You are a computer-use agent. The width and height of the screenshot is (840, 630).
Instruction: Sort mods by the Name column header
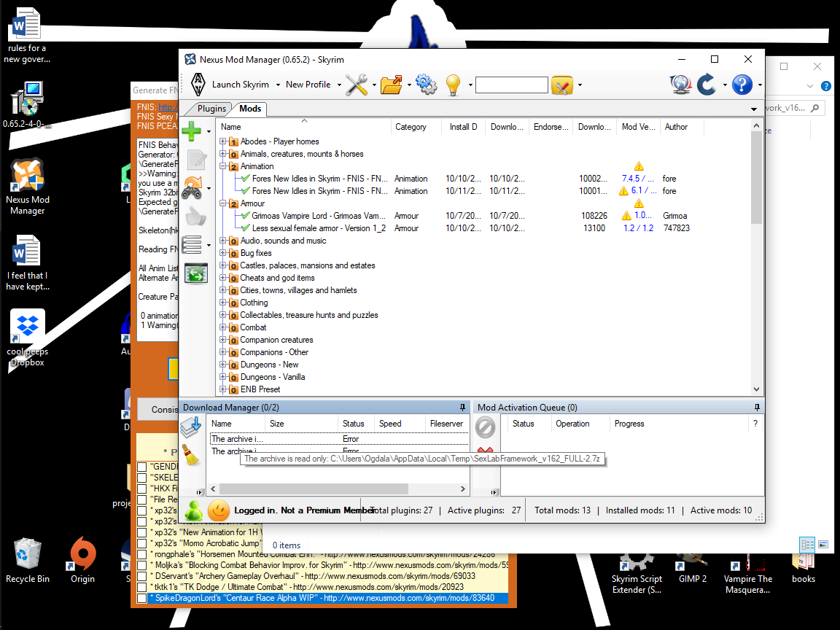[x=304, y=127]
